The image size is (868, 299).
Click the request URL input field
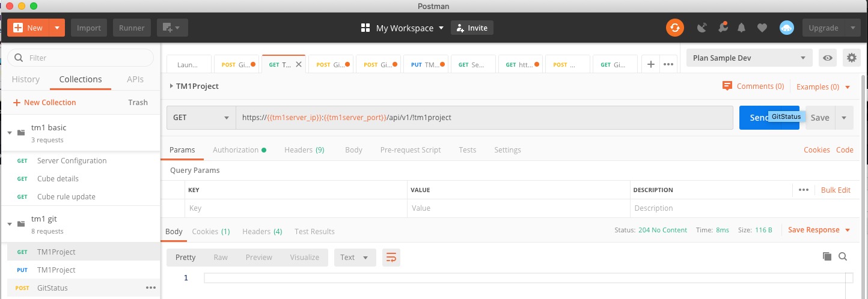pos(484,118)
